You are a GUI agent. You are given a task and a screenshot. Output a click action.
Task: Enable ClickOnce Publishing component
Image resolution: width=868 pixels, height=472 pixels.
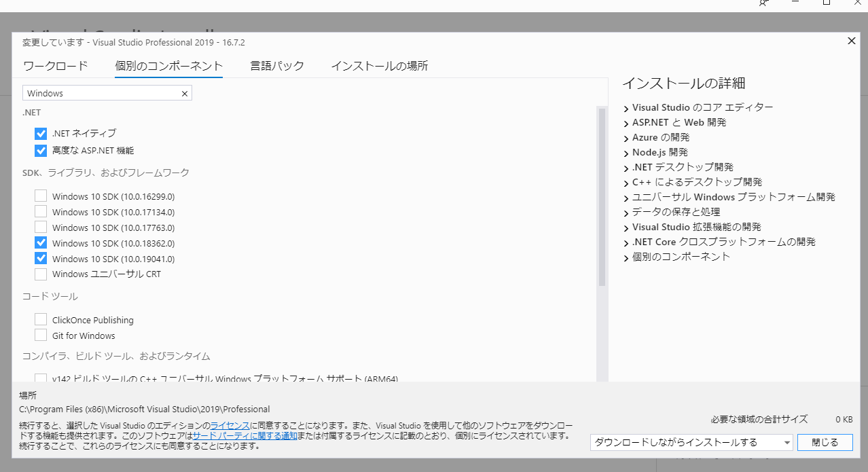click(41, 320)
